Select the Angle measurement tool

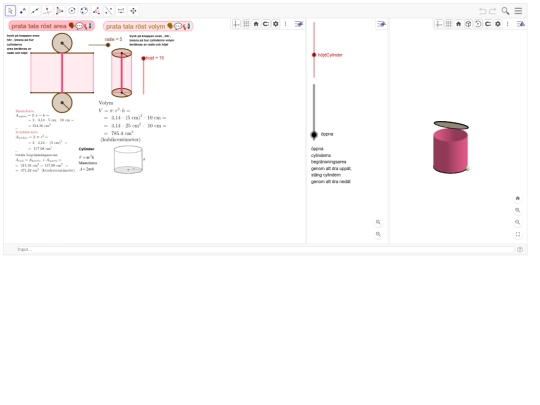pyautogui.click(x=96, y=11)
